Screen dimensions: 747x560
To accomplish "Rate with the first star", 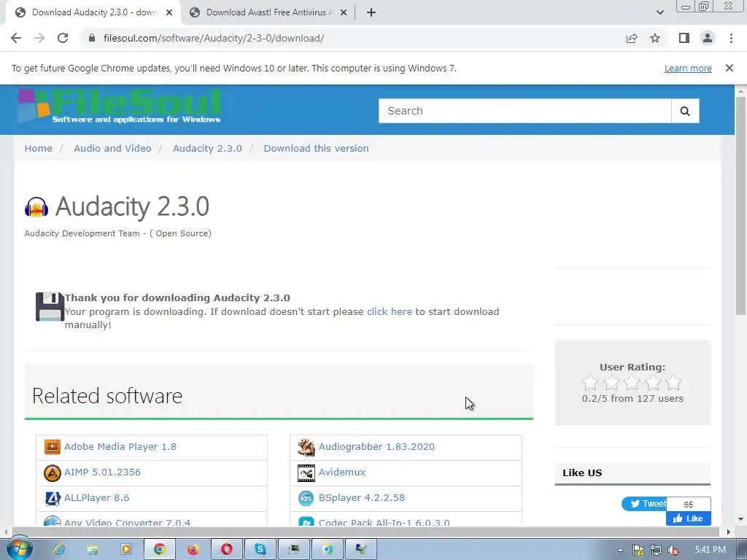I will click(x=590, y=382).
